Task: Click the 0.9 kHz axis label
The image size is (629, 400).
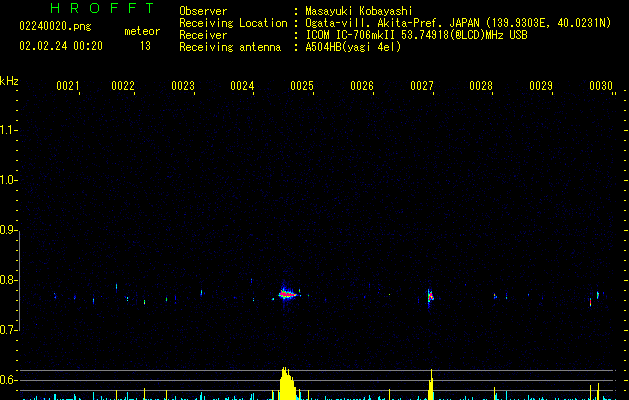Action: pos(8,230)
